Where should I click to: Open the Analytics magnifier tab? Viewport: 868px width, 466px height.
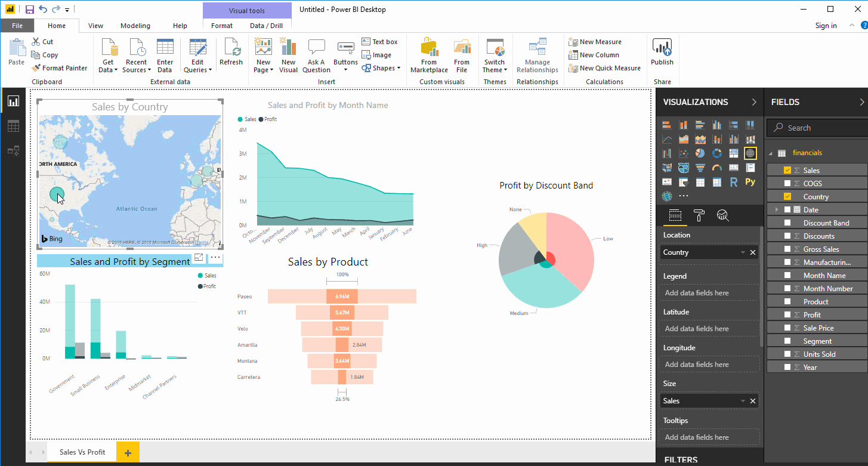coord(722,215)
